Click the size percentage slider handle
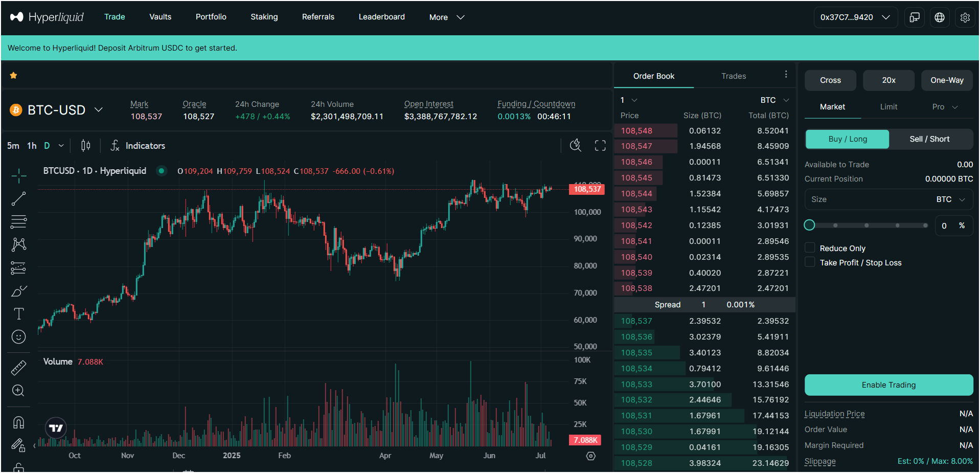The height and width of the screenshot is (473, 980). coord(809,225)
